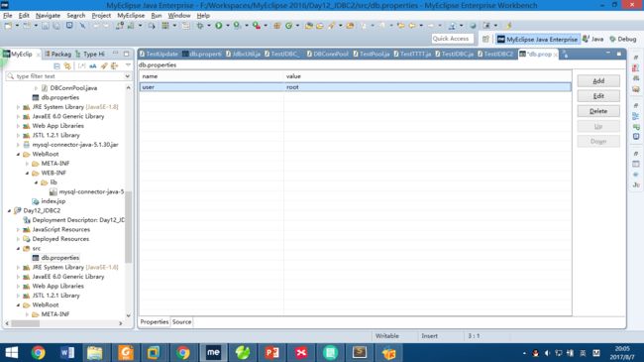Switch to the Debug perspective

[x=623, y=39]
